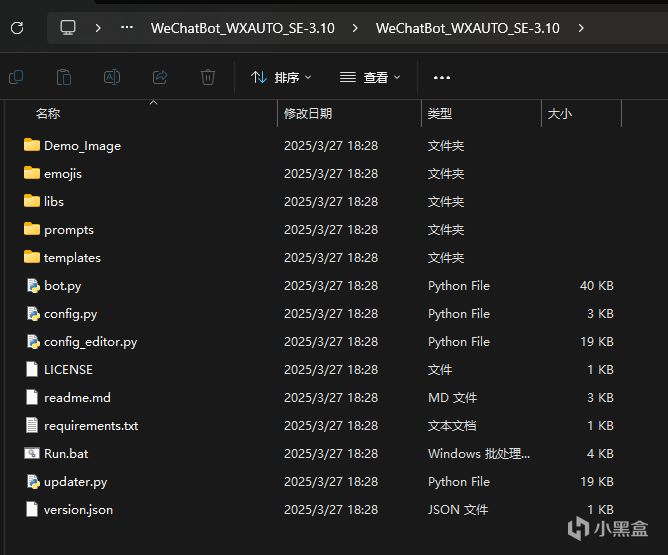The width and height of the screenshot is (668, 555).
Task: Select the Run.bat file name
Action: click(66, 454)
